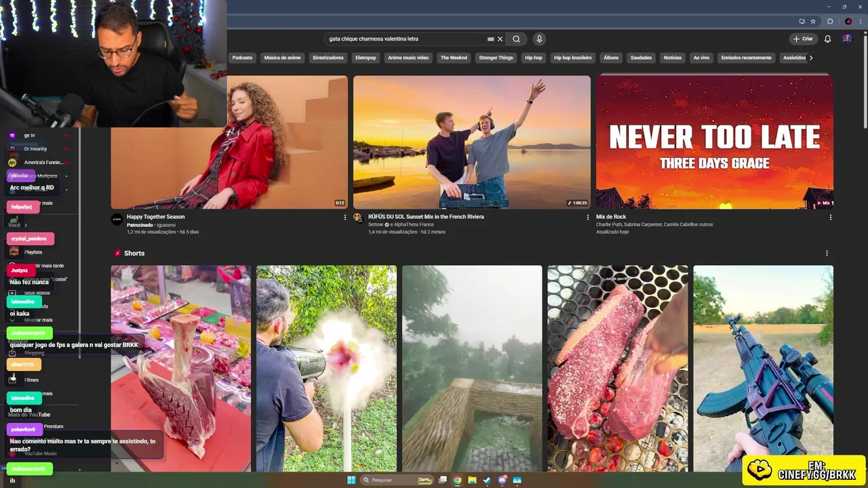Open the YouTube account avatar menu

(x=847, y=39)
